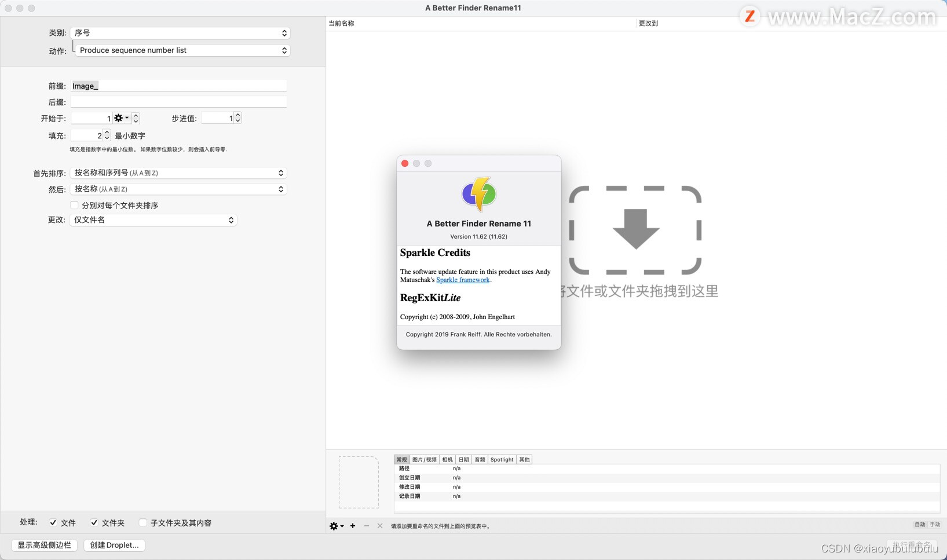
Task: Open the 首先排序 dropdown
Action: click(x=178, y=173)
